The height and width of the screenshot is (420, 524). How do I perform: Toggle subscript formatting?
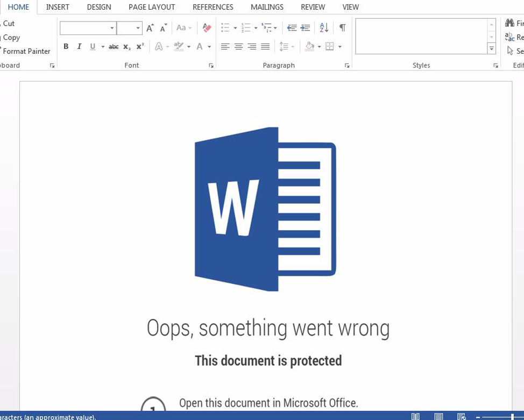click(127, 47)
